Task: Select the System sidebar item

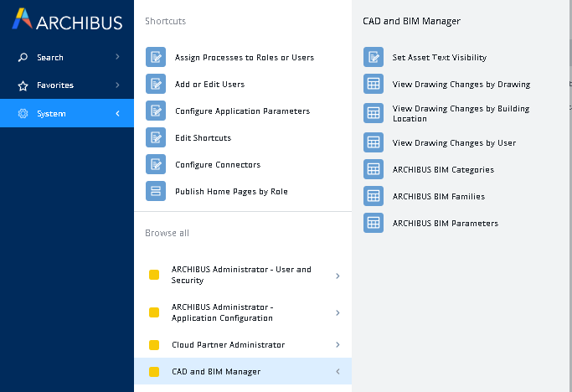Action: pos(67,113)
